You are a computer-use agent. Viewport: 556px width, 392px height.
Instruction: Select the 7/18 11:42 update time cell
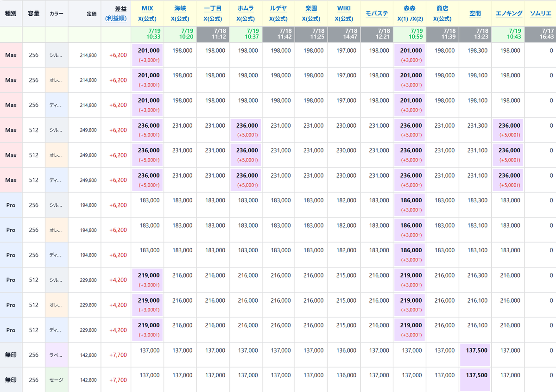tap(278, 34)
